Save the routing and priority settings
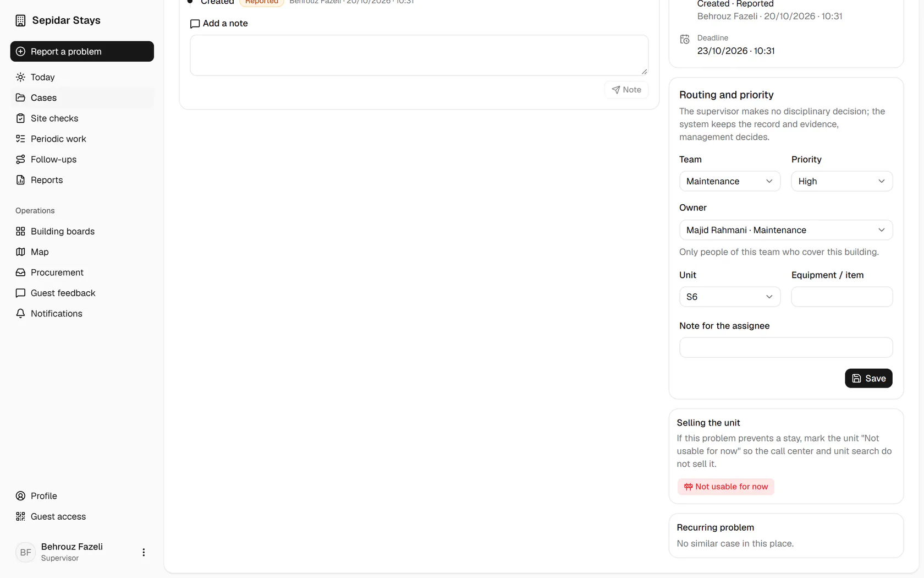 (868, 378)
